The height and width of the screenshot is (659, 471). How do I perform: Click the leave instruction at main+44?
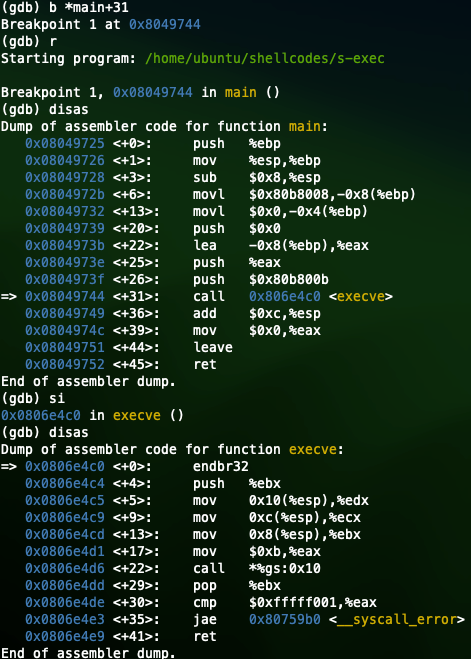click(213, 348)
